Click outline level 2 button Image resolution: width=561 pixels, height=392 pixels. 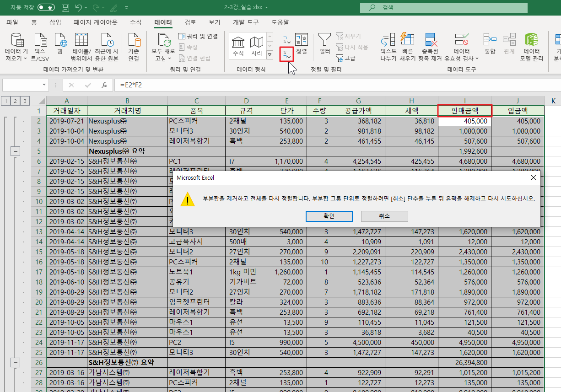[15, 101]
